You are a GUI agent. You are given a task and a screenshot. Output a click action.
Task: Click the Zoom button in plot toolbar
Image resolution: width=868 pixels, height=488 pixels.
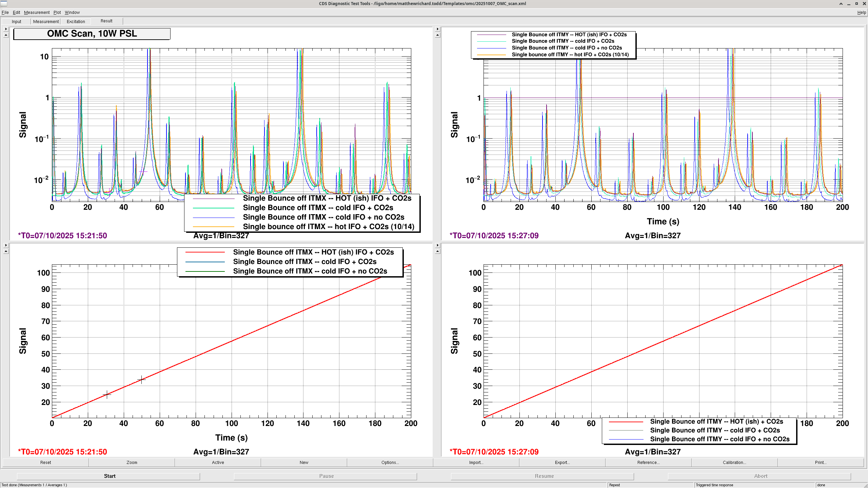132,463
